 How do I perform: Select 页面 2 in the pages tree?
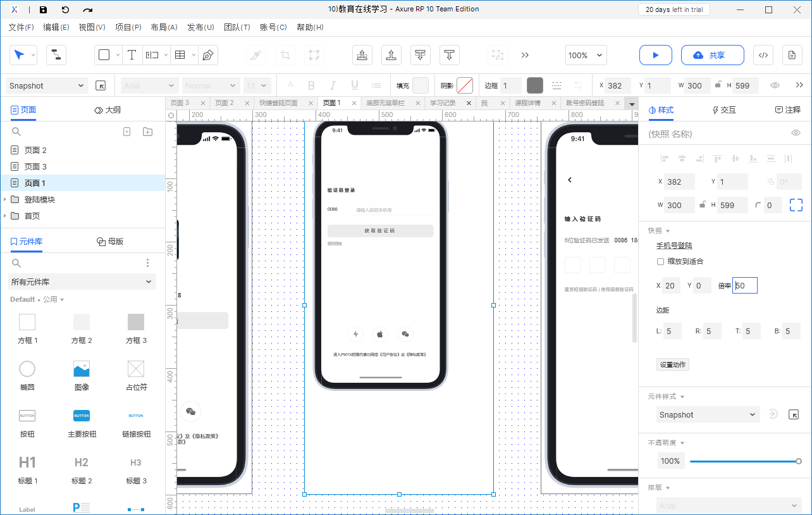(35, 150)
